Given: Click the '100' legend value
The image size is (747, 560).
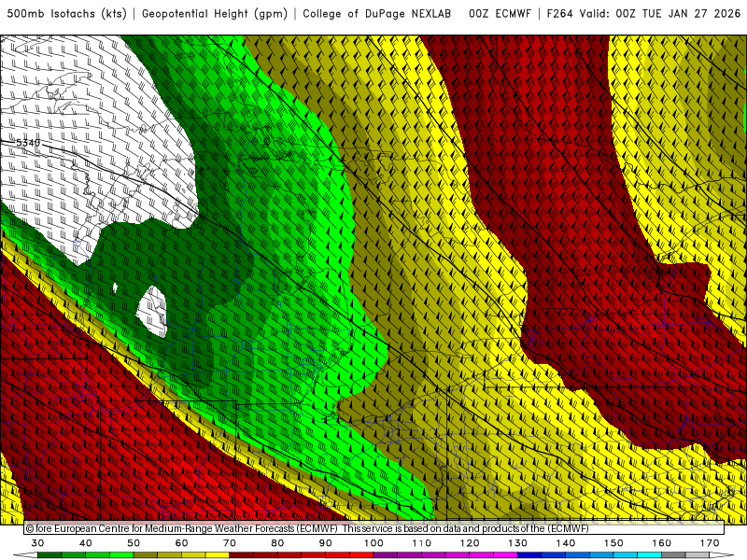Looking at the screenshot, I should coord(374,543).
